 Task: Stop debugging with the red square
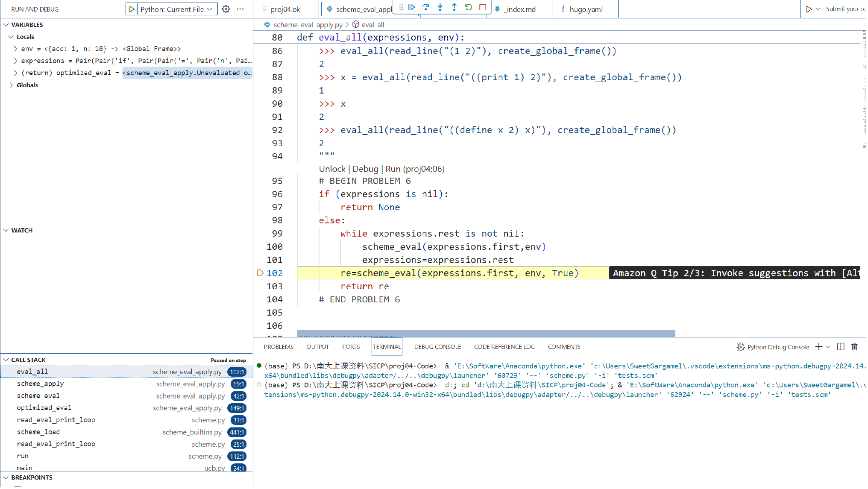[483, 7]
